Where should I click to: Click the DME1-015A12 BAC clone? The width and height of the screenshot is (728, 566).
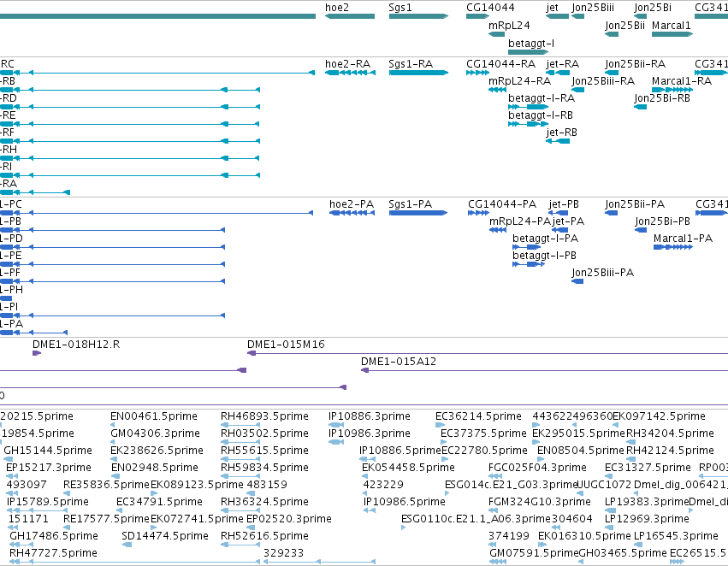click(545, 371)
